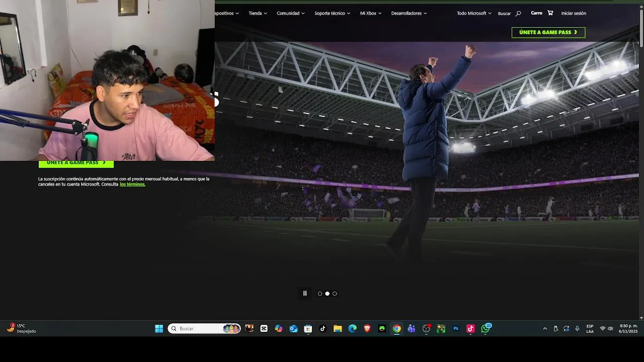Click the page scrollbar down arrow
644x362 pixels.
(x=641, y=318)
